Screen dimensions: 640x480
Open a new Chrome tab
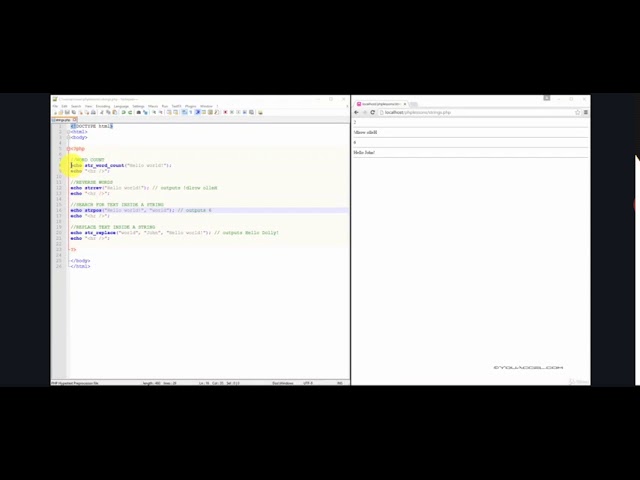pos(413,104)
